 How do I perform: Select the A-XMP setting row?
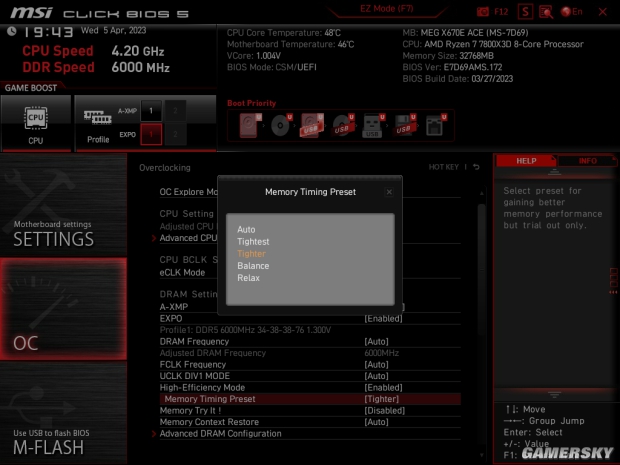click(174, 307)
